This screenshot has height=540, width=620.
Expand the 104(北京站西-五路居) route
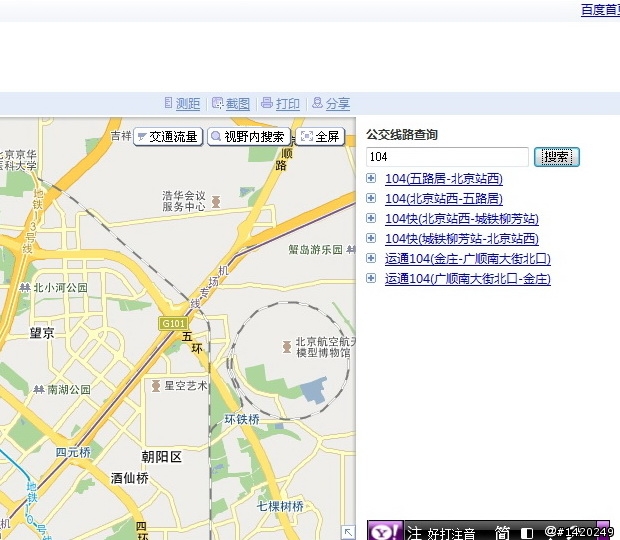[371, 198]
